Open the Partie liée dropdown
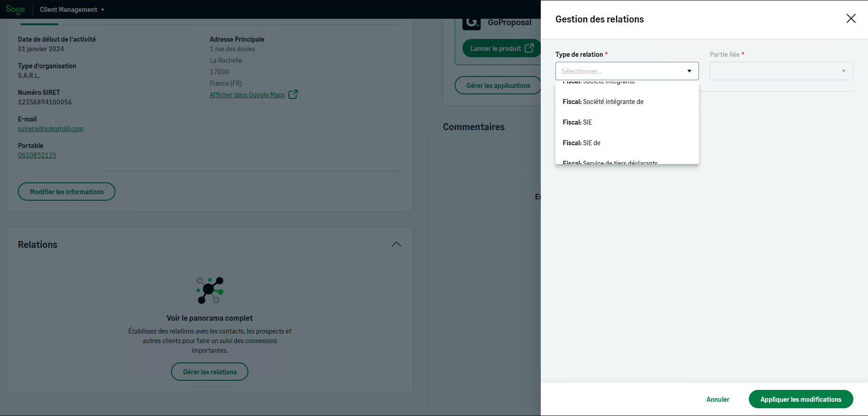The image size is (868, 416). coord(781,71)
